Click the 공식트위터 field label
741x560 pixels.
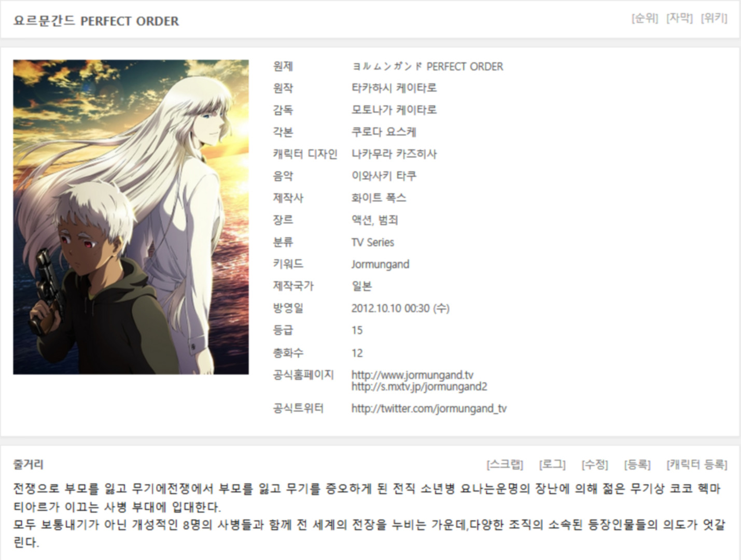pyautogui.click(x=298, y=409)
